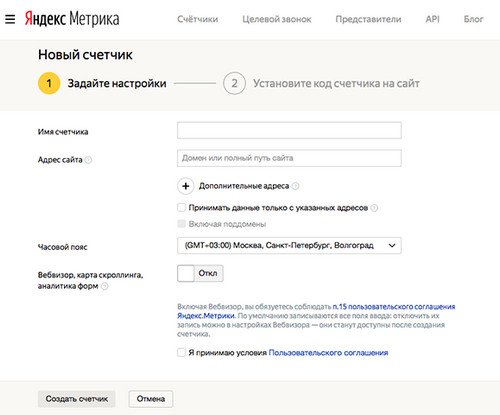The width and height of the screenshot is (500, 415).
Task: Open the Пользовательского соглашения link
Action: coord(328,353)
